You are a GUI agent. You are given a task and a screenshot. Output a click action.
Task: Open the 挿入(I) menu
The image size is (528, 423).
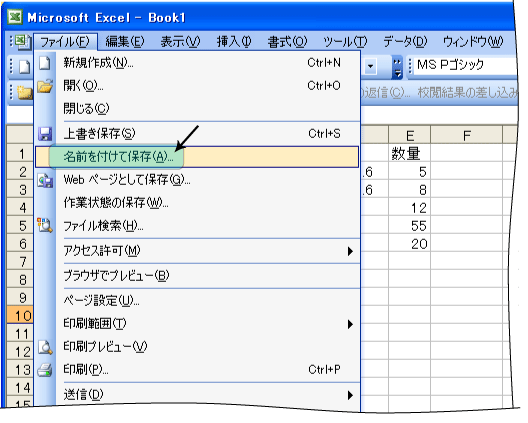234,42
